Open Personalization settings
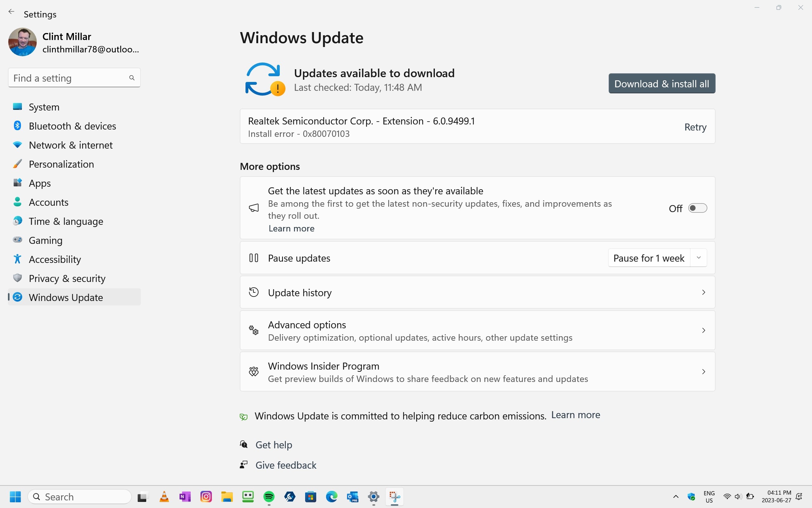This screenshot has height=508, width=812. pyautogui.click(x=74, y=164)
